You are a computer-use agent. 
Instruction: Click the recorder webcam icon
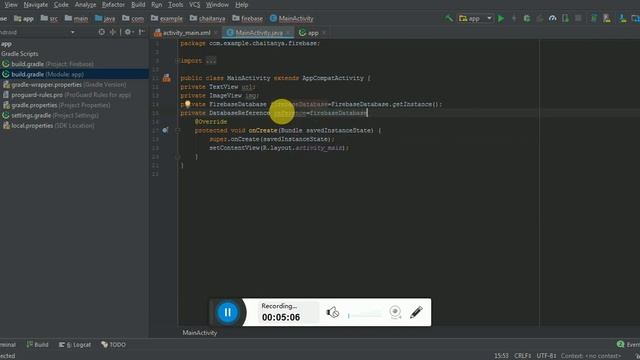tap(395, 312)
